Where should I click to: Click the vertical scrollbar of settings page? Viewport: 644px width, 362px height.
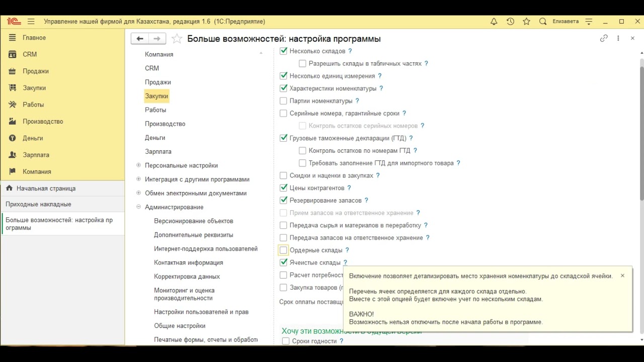tap(641, 132)
